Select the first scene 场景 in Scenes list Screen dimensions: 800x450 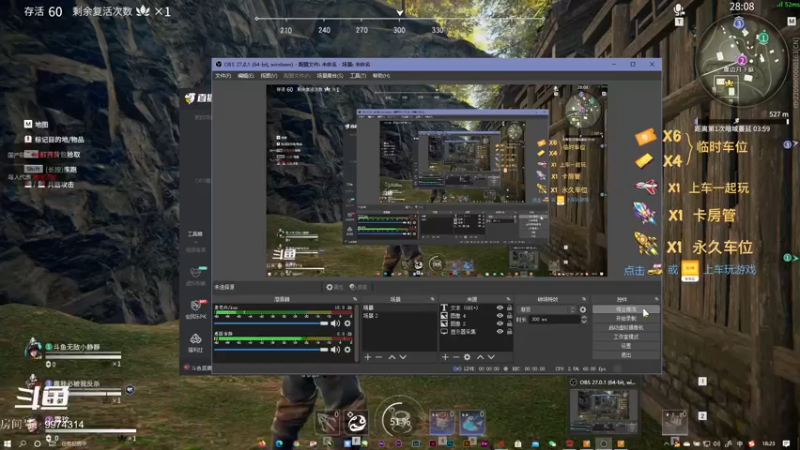[x=399, y=308]
